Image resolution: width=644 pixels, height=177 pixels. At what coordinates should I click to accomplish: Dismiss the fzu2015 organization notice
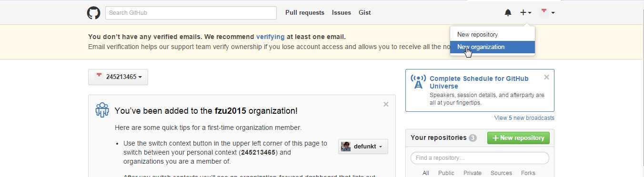click(x=386, y=104)
